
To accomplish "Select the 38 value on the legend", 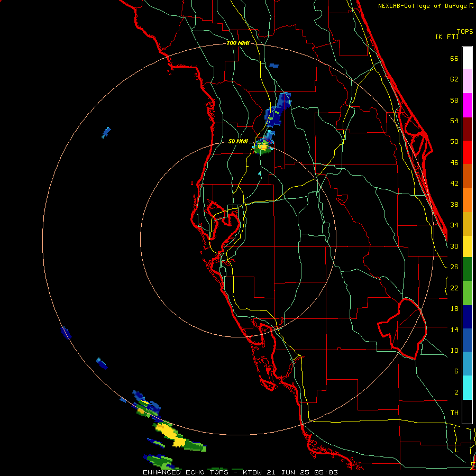I will 454,204.
